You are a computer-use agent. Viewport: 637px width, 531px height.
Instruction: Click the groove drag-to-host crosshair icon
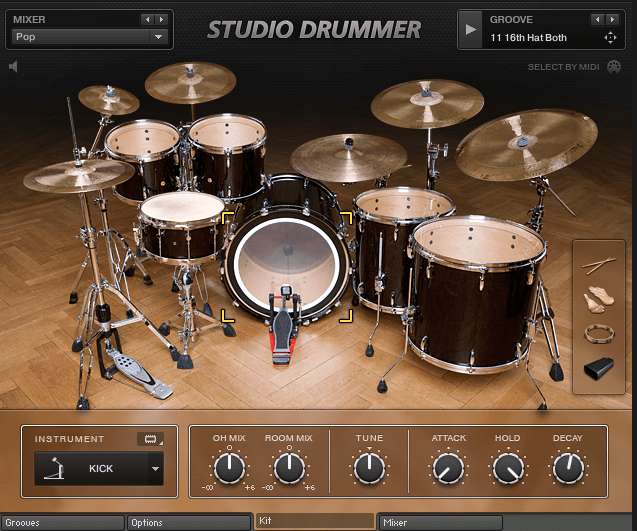610,38
